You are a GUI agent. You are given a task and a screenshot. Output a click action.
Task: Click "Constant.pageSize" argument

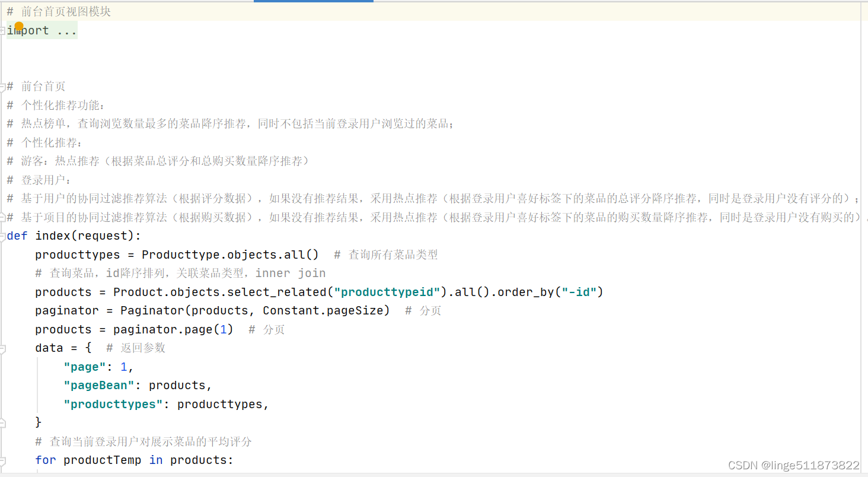(x=323, y=310)
